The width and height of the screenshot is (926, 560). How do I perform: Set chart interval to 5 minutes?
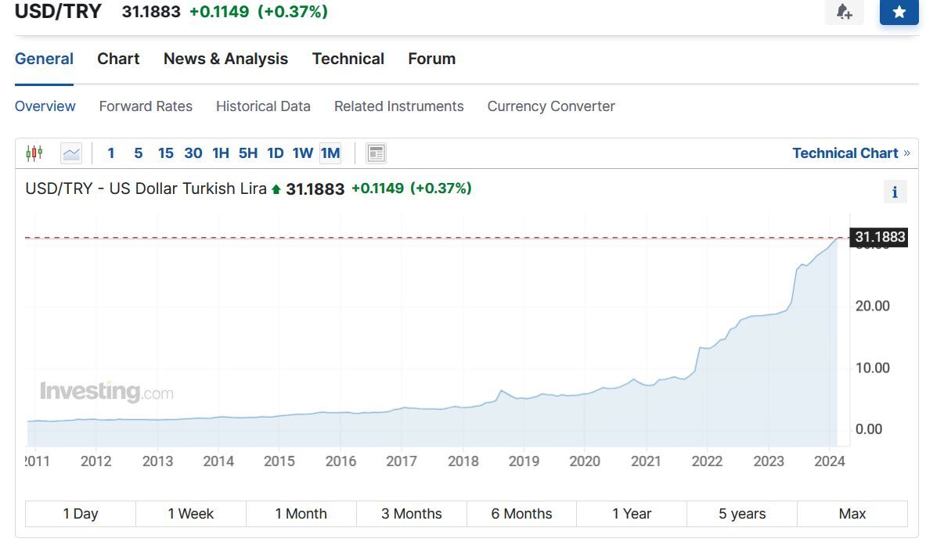coord(139,153)
